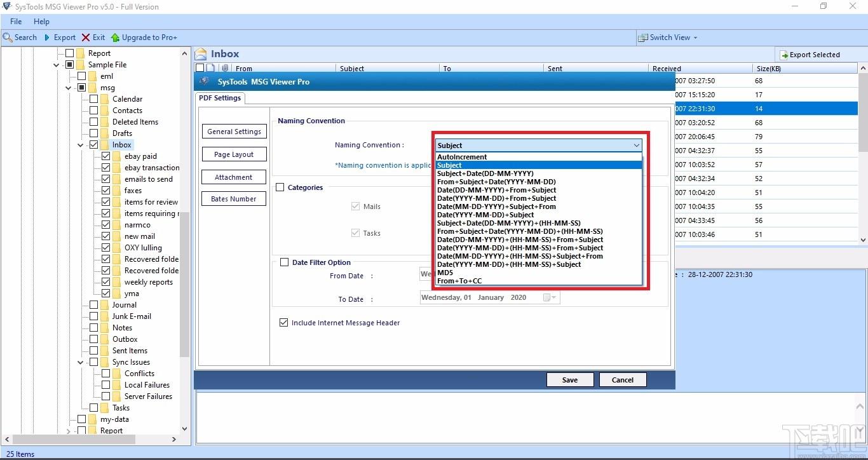Collapse the Naming Convention combo box
This screenshot has height=460, width=868.
[637, 145]
